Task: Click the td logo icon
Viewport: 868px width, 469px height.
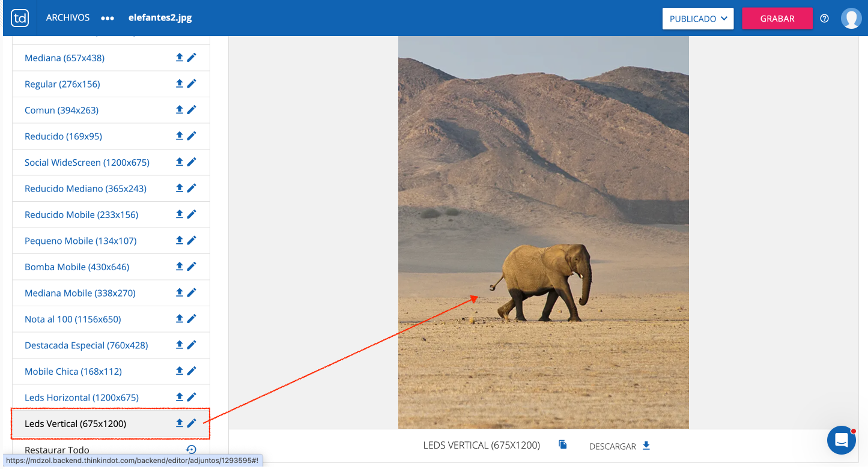Action: [x=20, y=18]
